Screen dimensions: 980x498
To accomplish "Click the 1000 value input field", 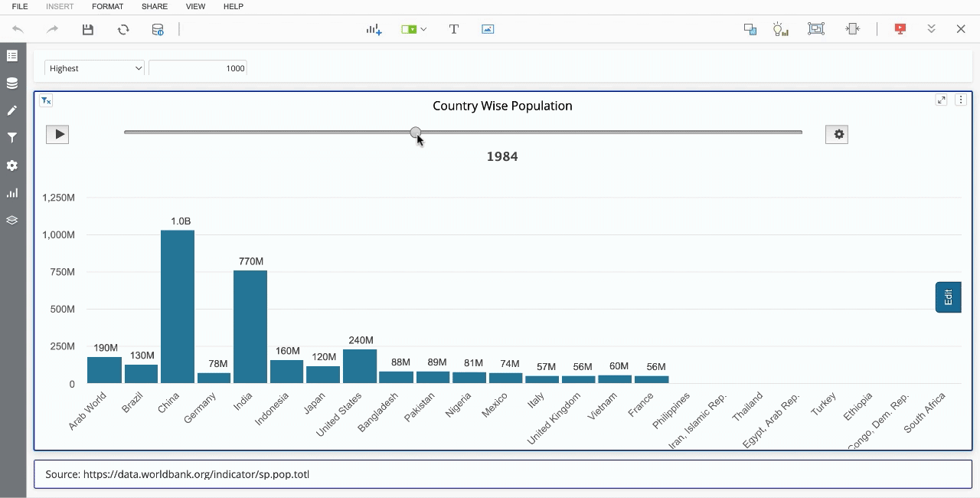I will [x=198, y=68].
